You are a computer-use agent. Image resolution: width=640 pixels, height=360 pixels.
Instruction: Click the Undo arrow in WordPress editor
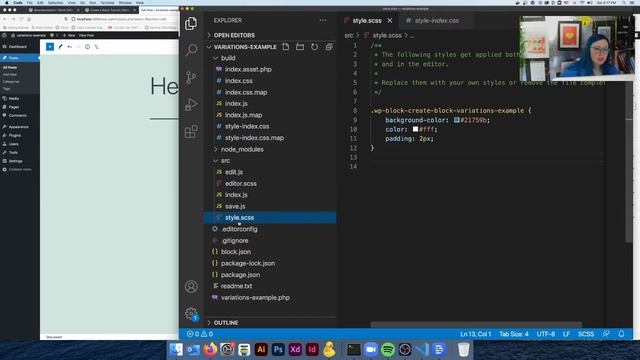(69, 47)
